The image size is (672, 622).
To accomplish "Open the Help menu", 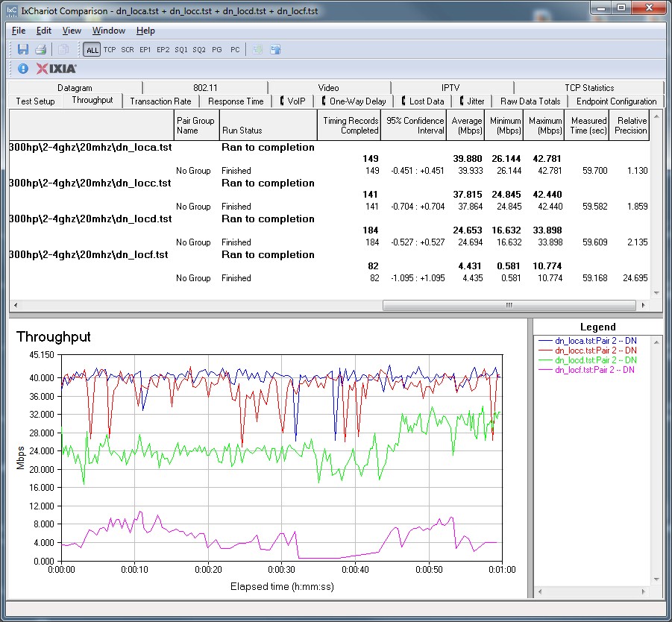I will pyautogui.click(x=145, y=31).
